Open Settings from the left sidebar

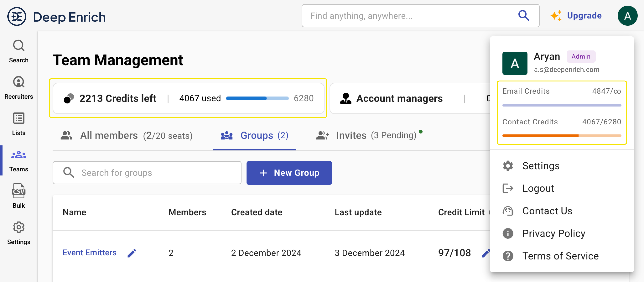coord(19,232)
